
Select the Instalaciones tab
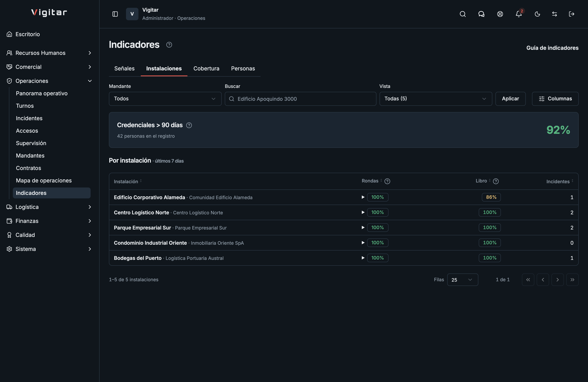pos(164,68)
